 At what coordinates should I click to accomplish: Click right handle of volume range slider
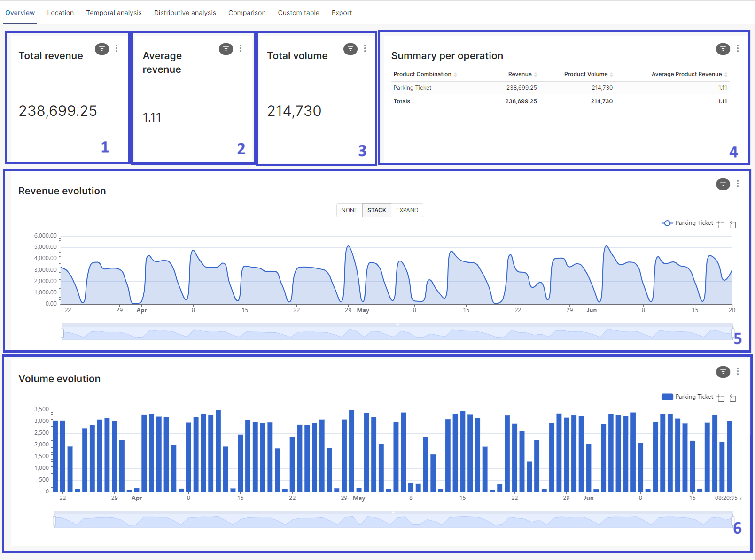tap(733, 521)
